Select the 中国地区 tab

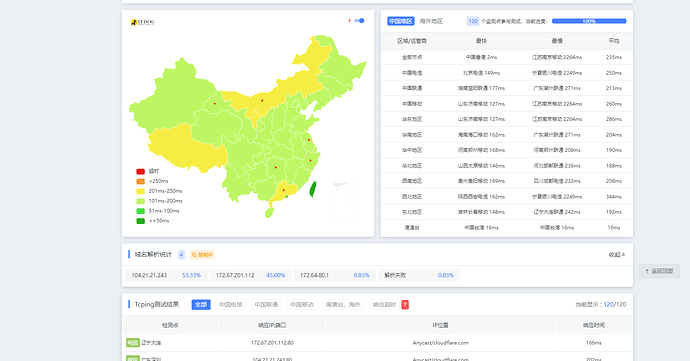coord(401,21)
